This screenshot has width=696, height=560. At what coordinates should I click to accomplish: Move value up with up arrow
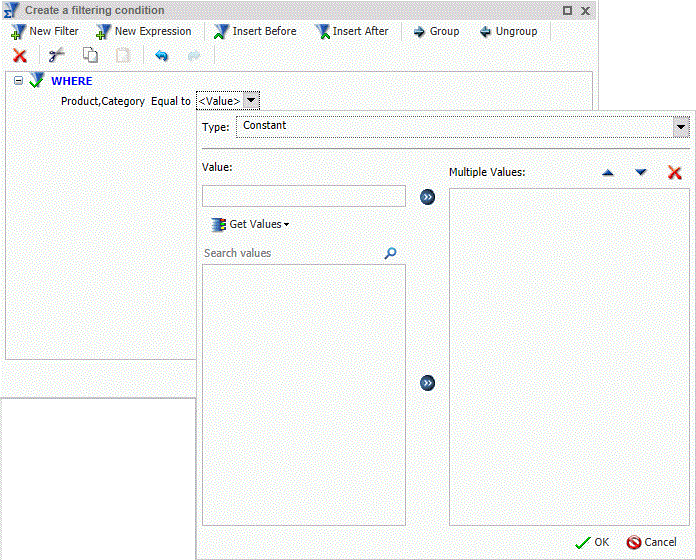(608, 173)
